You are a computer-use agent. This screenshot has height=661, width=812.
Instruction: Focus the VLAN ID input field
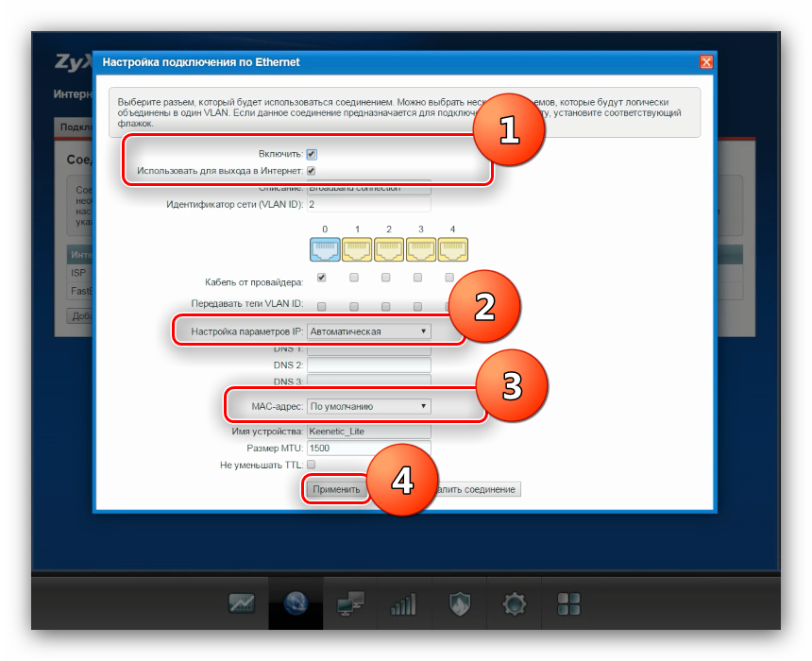369,204
